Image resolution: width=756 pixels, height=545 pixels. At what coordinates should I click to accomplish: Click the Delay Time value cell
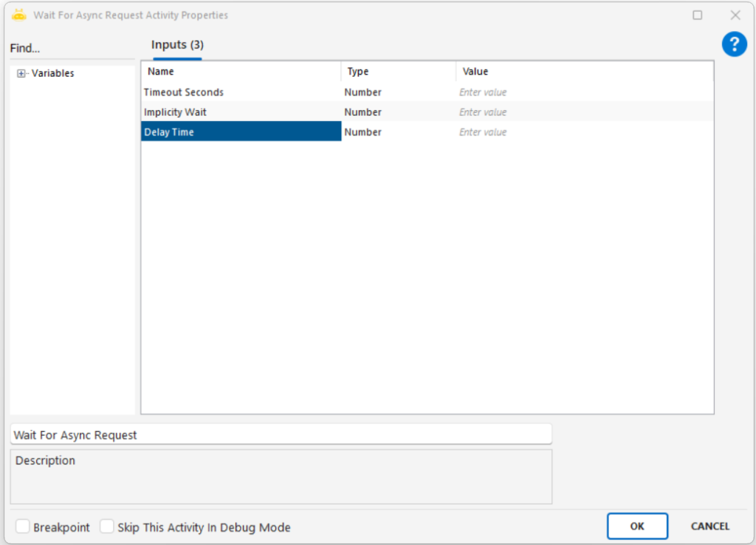[x=583, y=132]
